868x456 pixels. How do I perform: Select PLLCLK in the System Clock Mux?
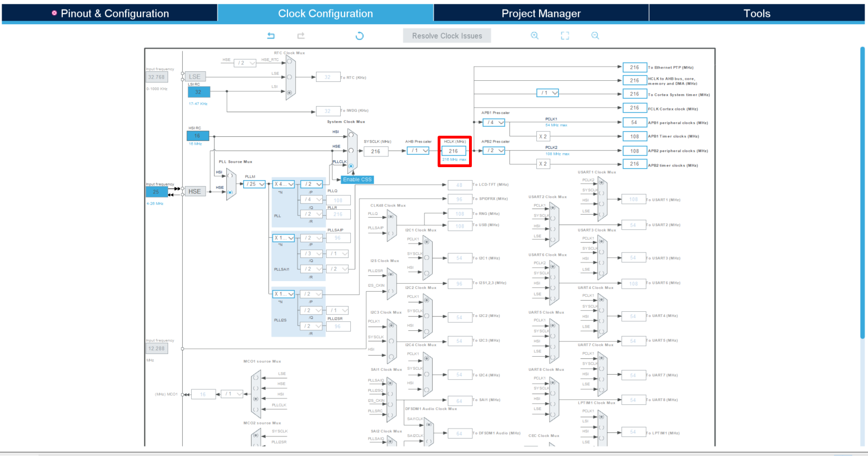(x=351, y=165)
